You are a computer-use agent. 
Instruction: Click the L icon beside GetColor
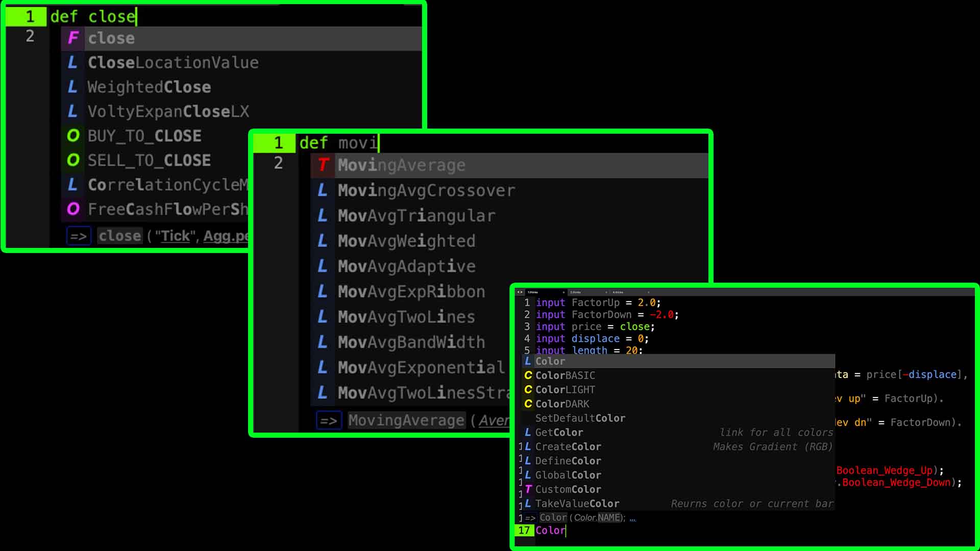click(x=528, y=432)
